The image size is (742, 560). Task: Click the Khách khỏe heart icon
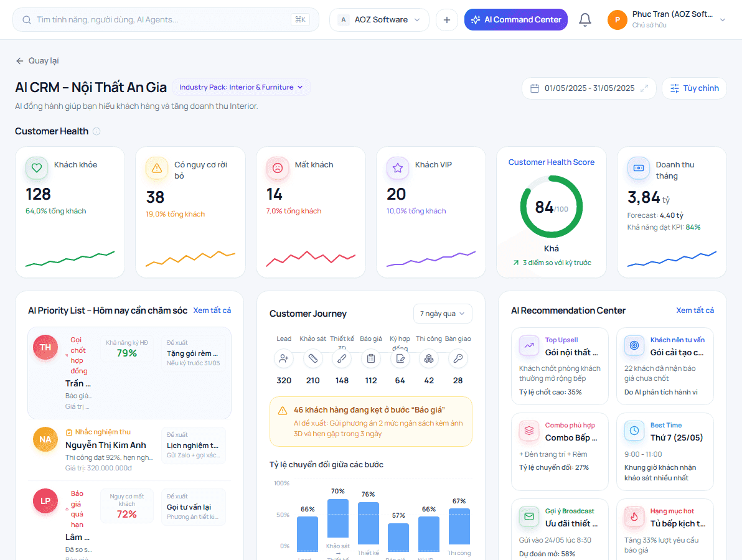click(x=37, y=168)
